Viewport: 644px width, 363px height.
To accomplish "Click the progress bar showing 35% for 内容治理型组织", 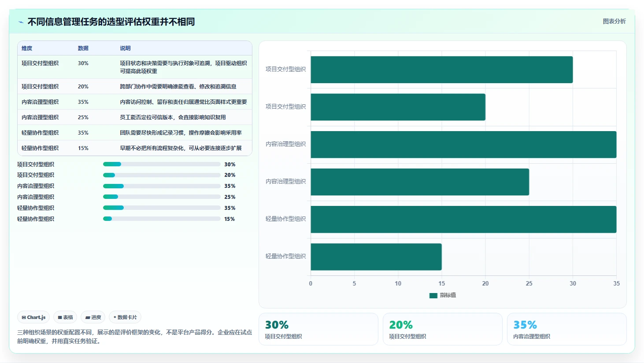I will [x=162, y=186].
